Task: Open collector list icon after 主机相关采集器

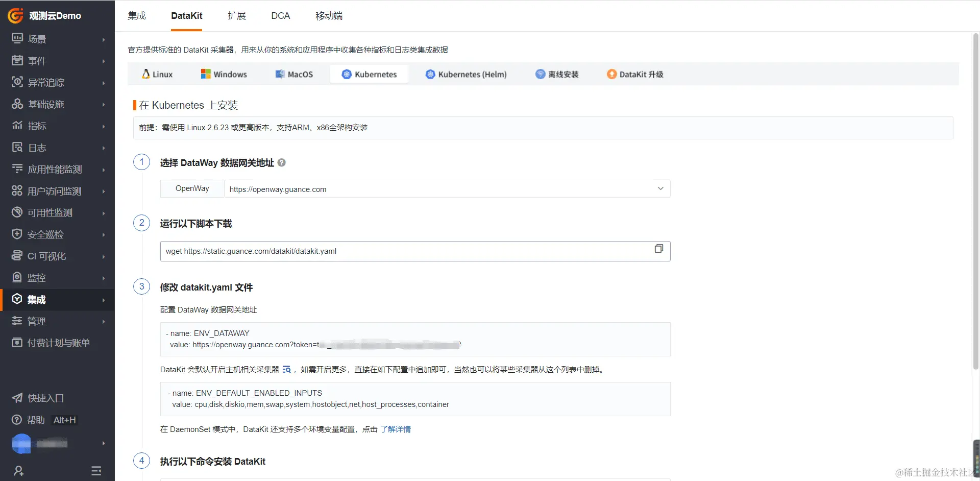Action: [x=287, y=369]
